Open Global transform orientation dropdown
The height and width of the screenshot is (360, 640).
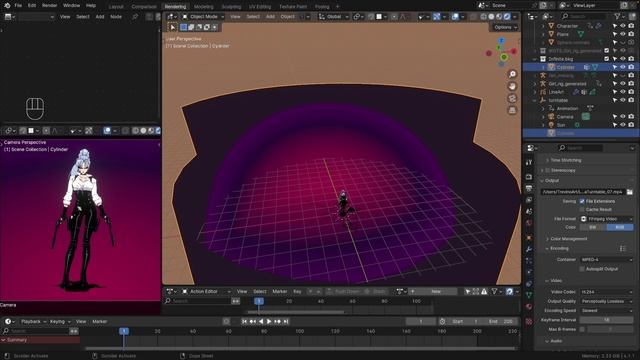pyautogui.click(x=333, y=17)
